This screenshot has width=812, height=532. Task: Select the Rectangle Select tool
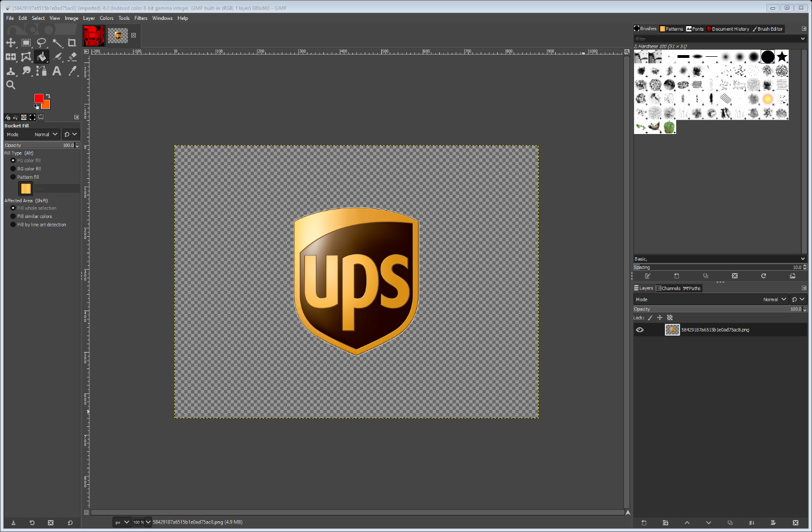pyautogui.click(x=26, y=43)
